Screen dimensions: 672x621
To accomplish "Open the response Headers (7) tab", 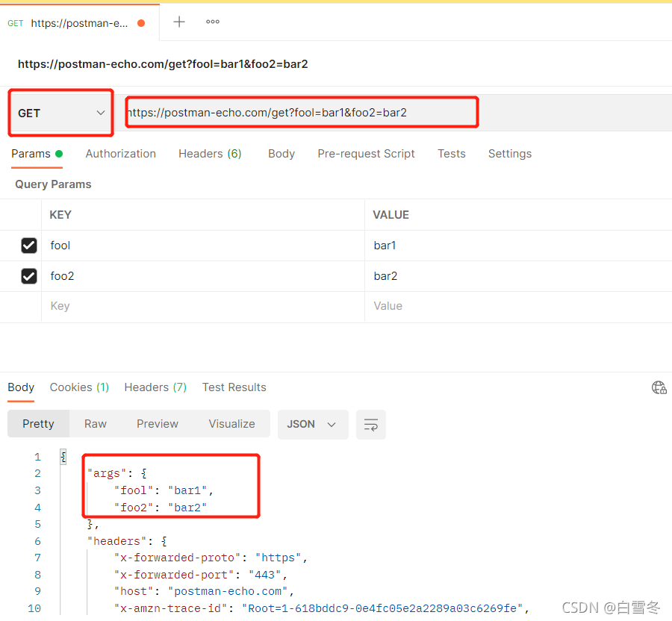I will click(x=155, y=387).
